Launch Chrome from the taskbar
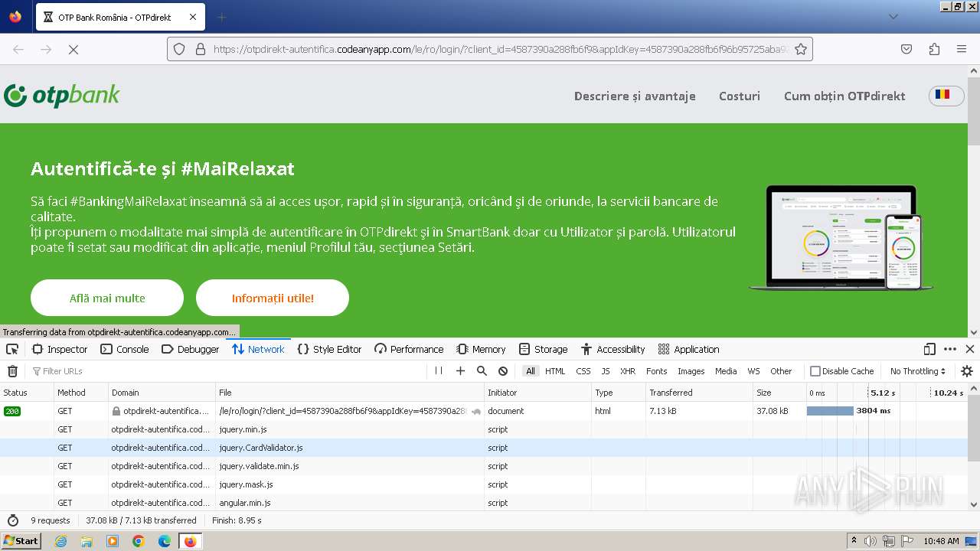 coord(139,541)
